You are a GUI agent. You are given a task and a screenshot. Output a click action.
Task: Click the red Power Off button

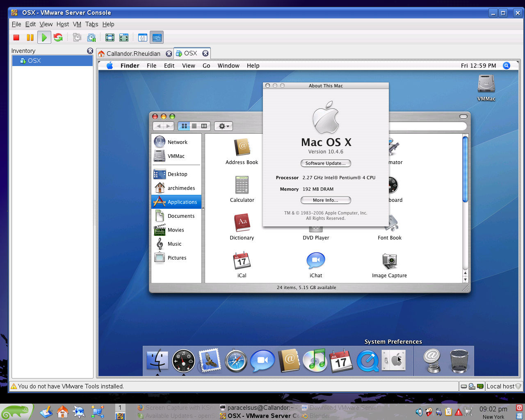tap(16, 38)
